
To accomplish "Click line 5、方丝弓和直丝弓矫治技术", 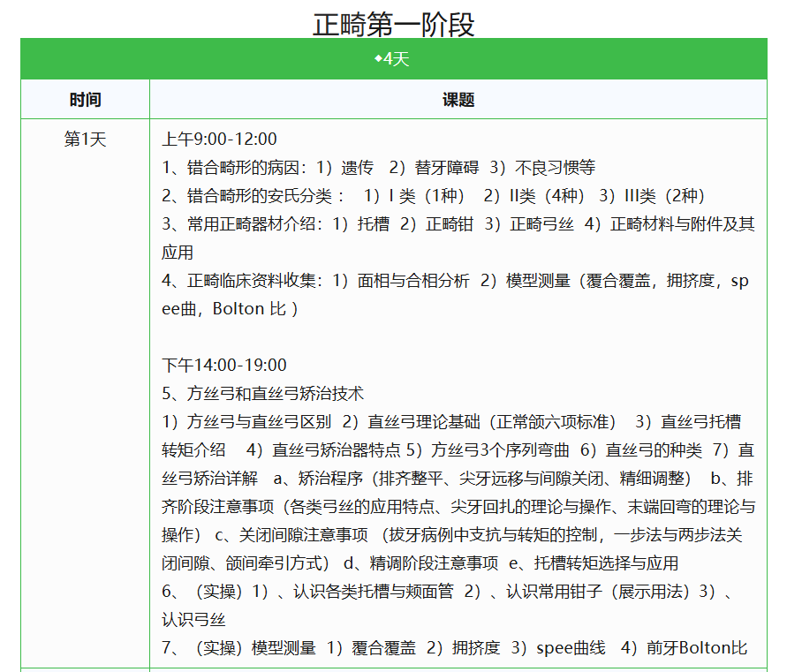I will (263, 394).
